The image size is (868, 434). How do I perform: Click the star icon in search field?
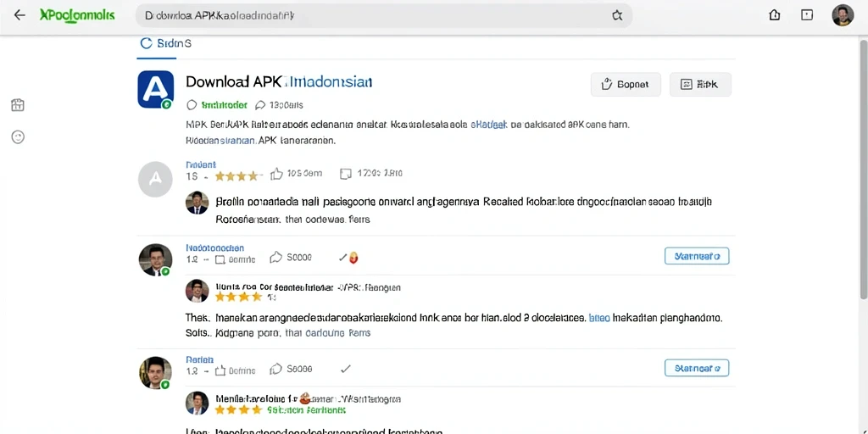(617, 15)
